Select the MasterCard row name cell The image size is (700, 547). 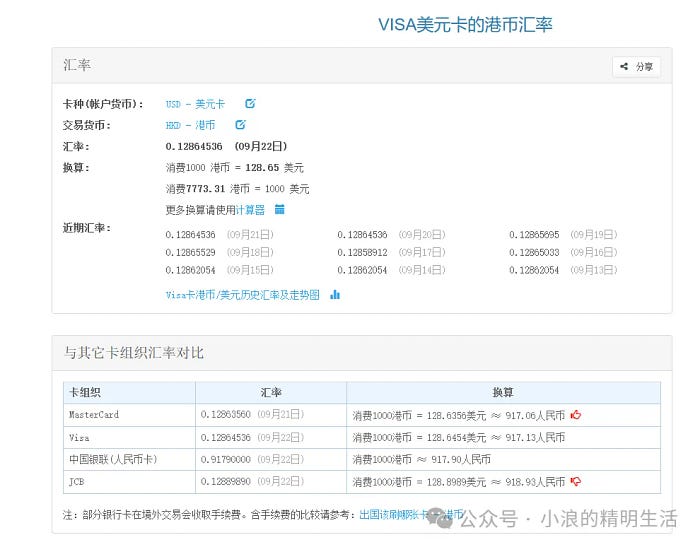(129, 415)
